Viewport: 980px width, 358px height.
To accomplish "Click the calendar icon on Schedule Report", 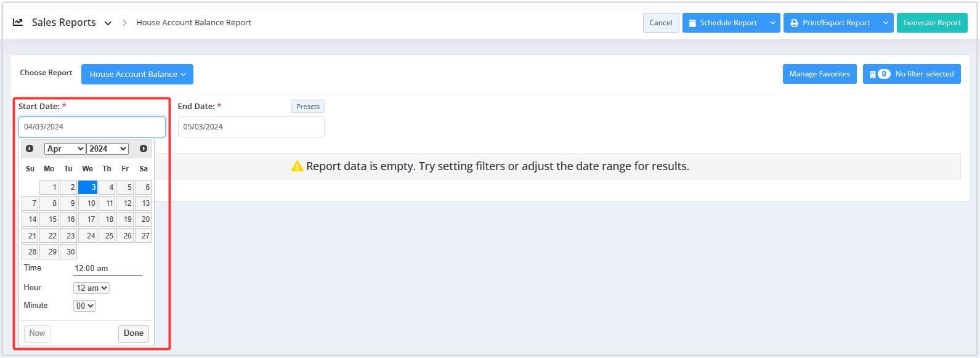I will tap(692, 23).
